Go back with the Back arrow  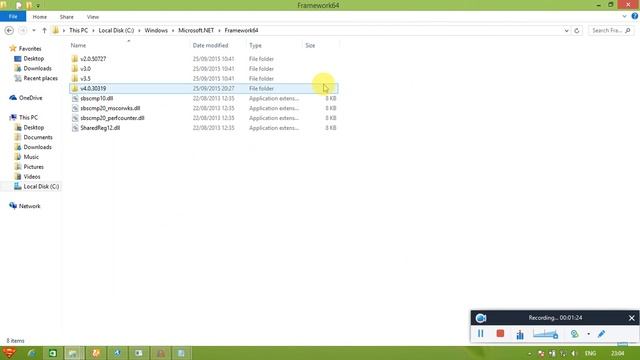click(9, 31)
